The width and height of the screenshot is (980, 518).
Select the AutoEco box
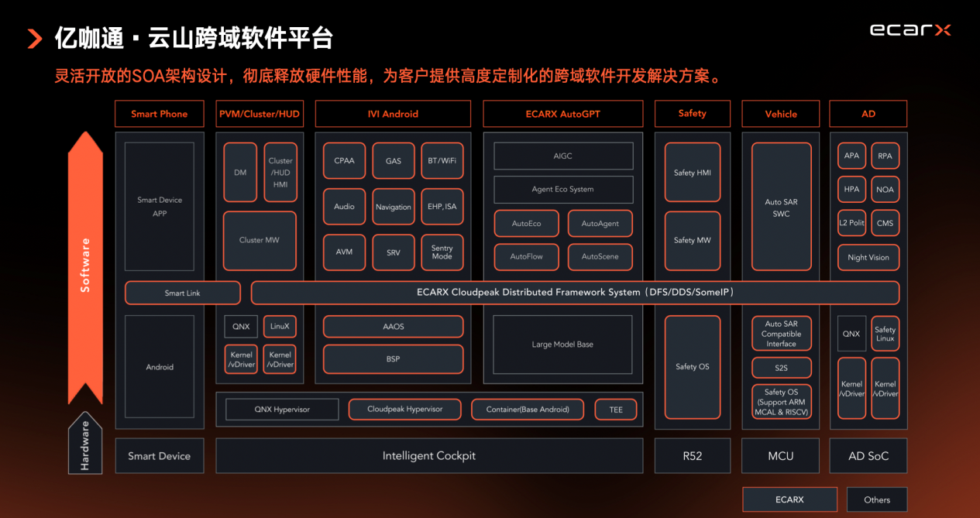point(527,224)
